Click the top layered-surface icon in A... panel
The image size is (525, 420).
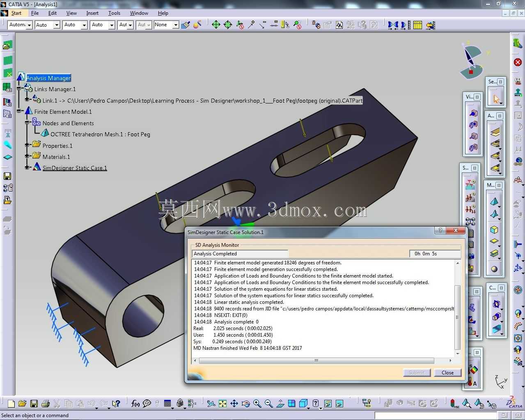495,132
